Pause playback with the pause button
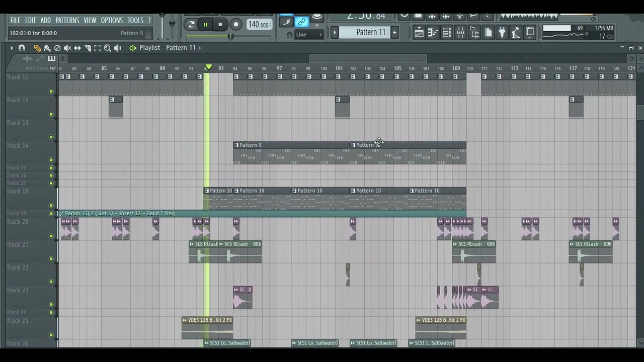 point(205,24)
